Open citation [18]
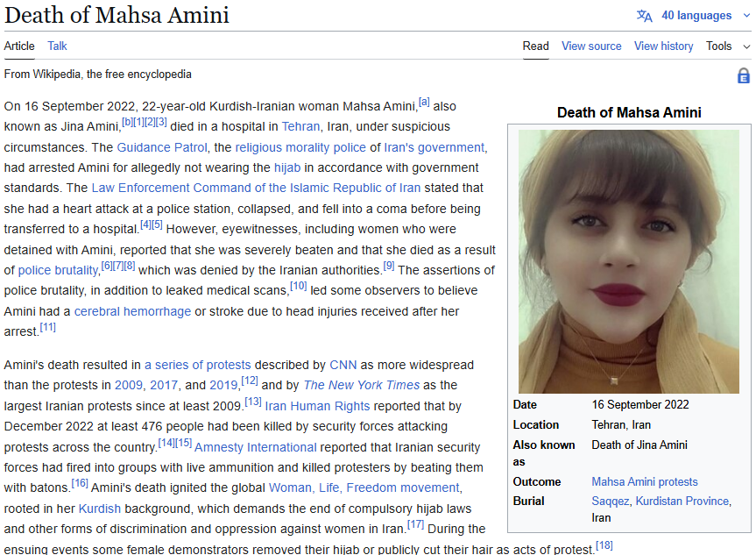Screen dimensions: 756x555 (x=604, y=546)
